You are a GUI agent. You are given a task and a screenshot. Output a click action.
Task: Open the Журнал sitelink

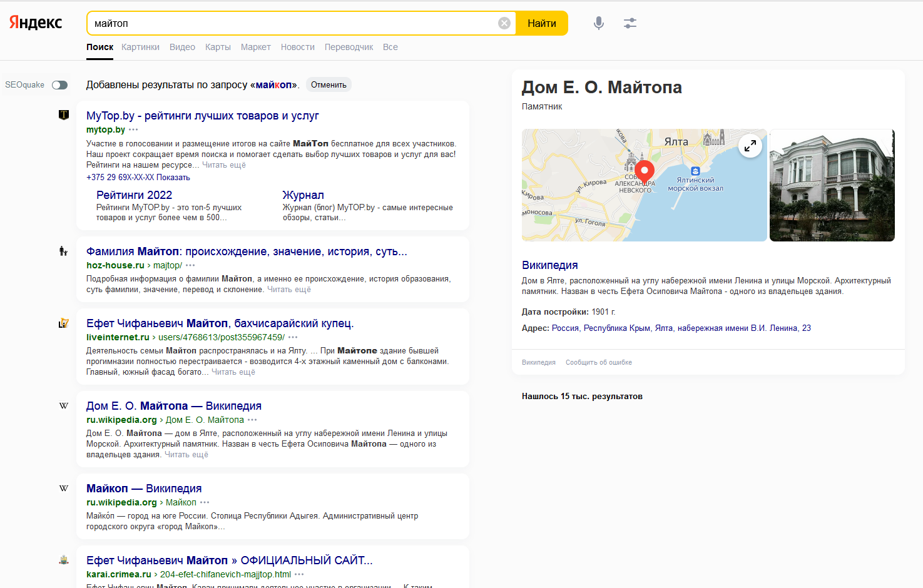pyautogui.click(x=303, y=195)
